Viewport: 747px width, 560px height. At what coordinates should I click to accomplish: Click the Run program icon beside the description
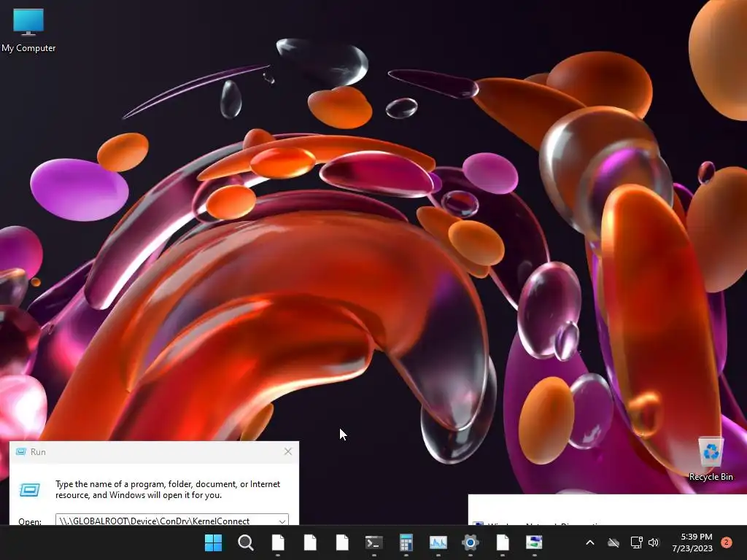point(29,489)
